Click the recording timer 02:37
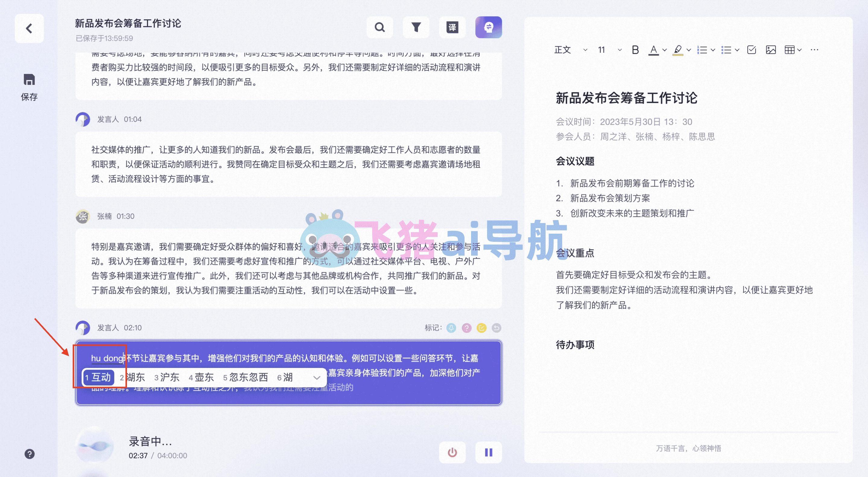The height and width of the screenshot is (477, 868). (138, 455)
